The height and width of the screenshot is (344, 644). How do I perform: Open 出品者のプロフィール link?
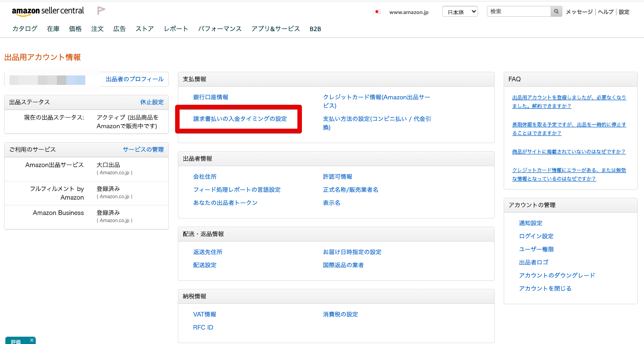point(134,79)
